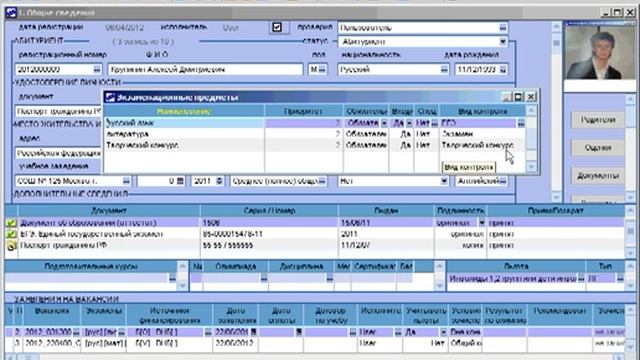Image resolution: width=640 pixels, height=360 pixels.
Task: Click the Льгота column header
Action: click(x=516, y=266)
